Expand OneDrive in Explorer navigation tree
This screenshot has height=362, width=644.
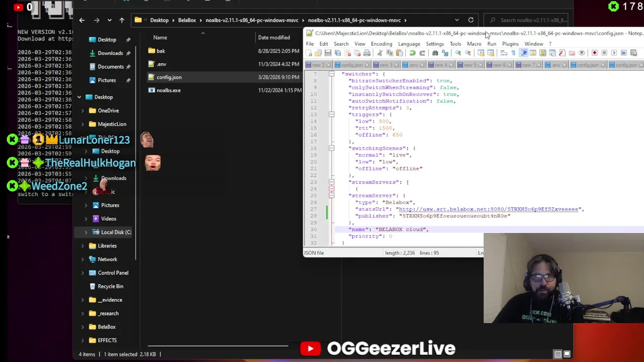pos(83,111)
